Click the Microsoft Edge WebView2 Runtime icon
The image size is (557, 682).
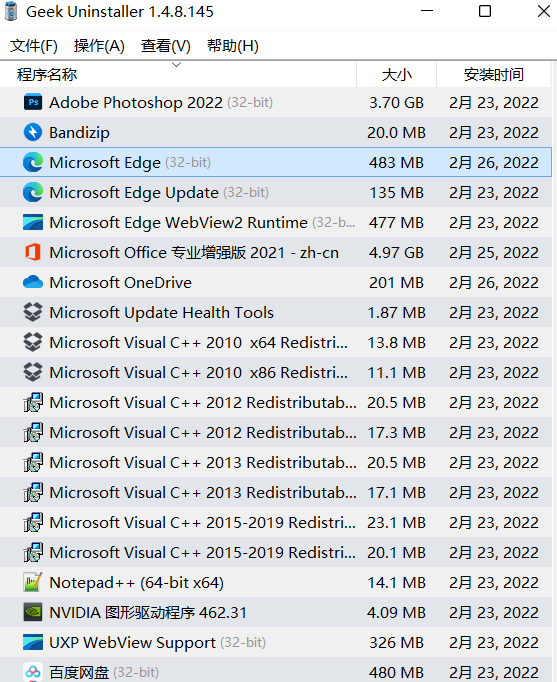click(33, 222)
